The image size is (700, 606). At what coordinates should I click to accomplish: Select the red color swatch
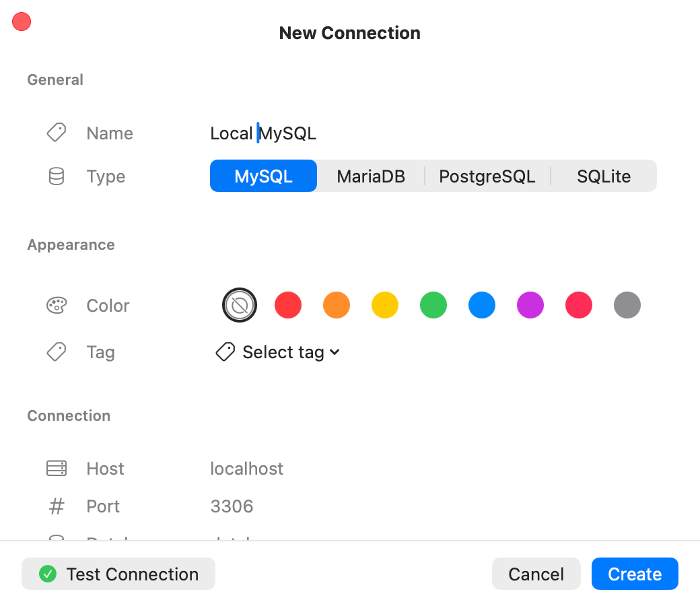[x=288, y=305]
